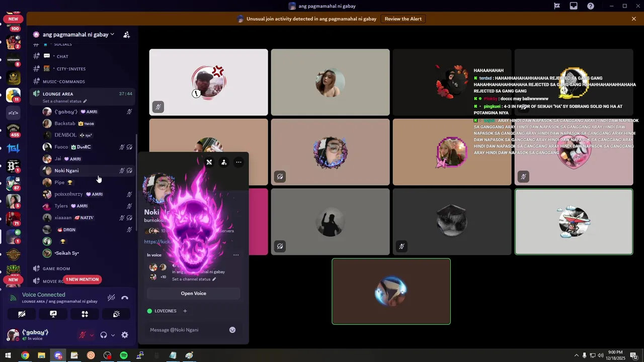Screen dimensions: 644x362
Task: Open the Activities launcher icon
Action: tap(85, 314)
